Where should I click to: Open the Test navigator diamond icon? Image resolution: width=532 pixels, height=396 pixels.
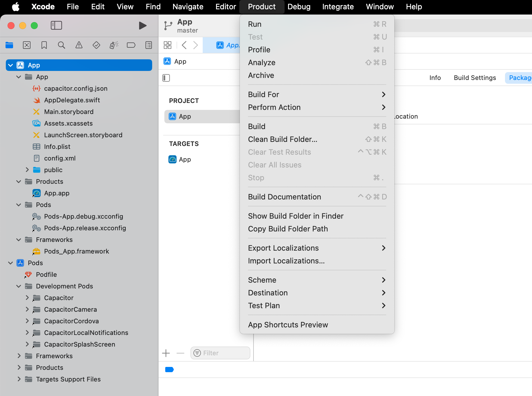pyautogui.click(x=96, y=45)
